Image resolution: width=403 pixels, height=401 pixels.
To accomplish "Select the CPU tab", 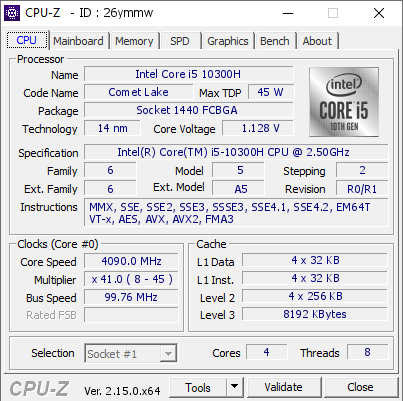I will 27,40.
